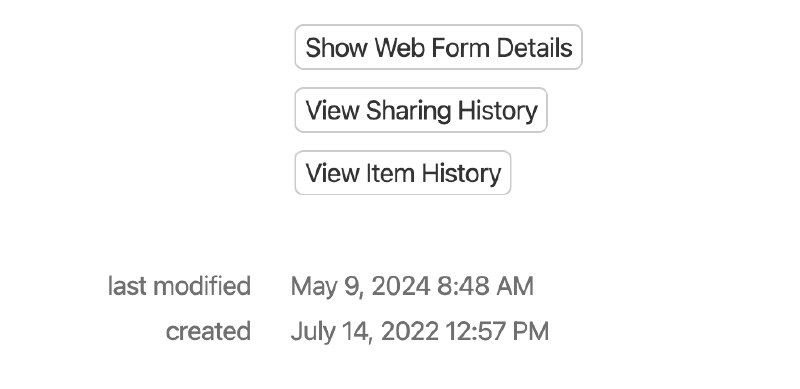Open View Item History
Image resolution: width=800 pixels, height=389 pixels.
pyautogui.click(x=403, y=173)
